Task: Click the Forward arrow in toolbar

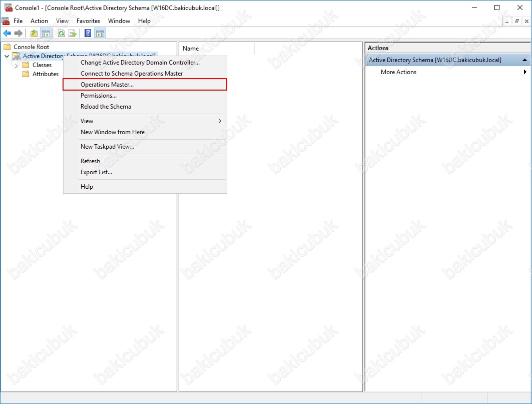Action: coord(19,33)
